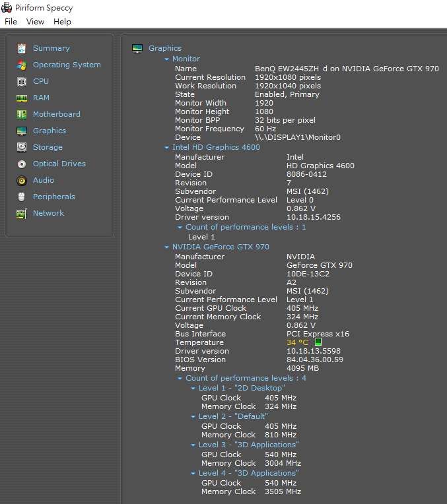
Task: Collapse Level 3 "3D Applications" clocks
Action: point(193,445)
